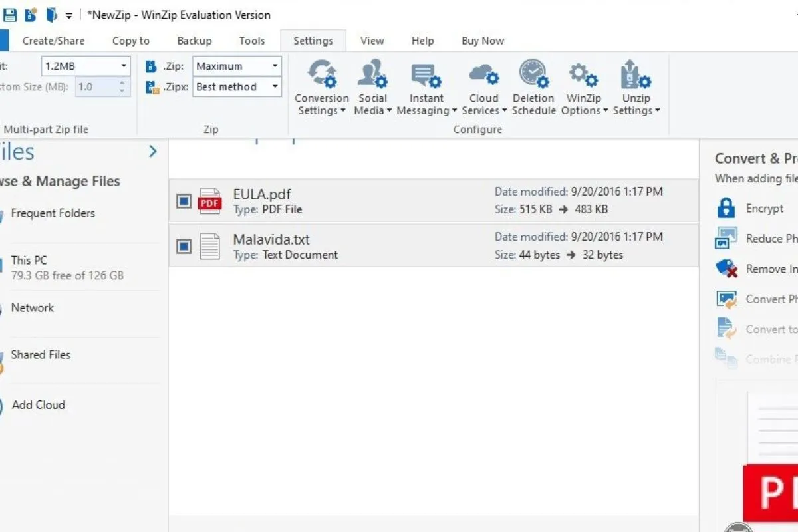Click the .Zipx format icon
The width and height of the screenshot is (798, 532).
point(152,87)
